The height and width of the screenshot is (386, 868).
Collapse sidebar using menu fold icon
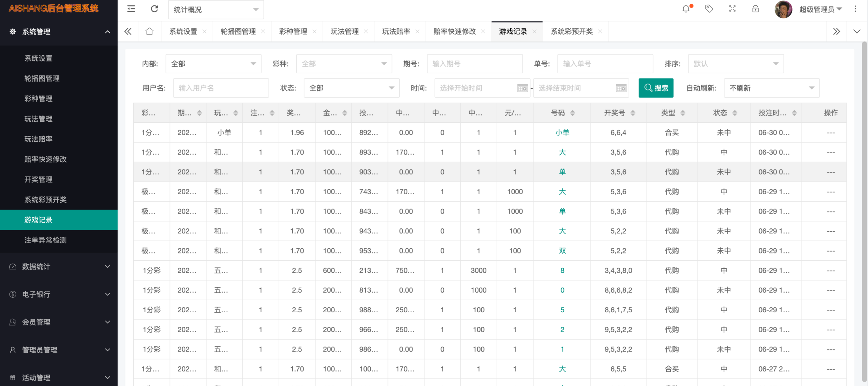pos(131,9)
